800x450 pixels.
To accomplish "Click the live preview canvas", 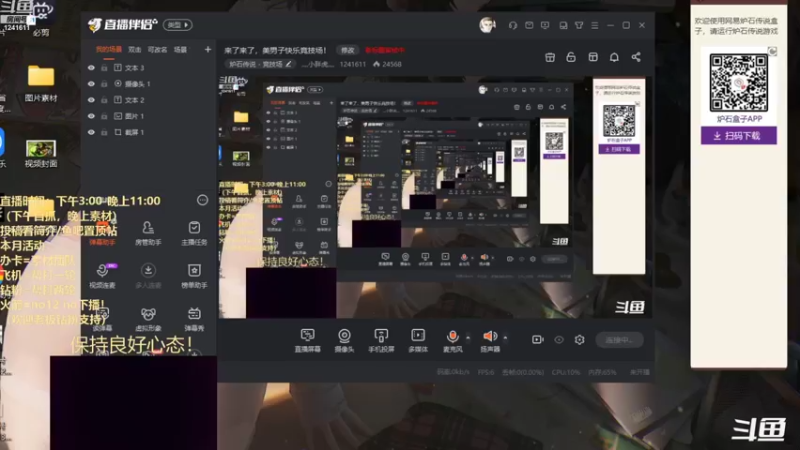I will [435, 198].
